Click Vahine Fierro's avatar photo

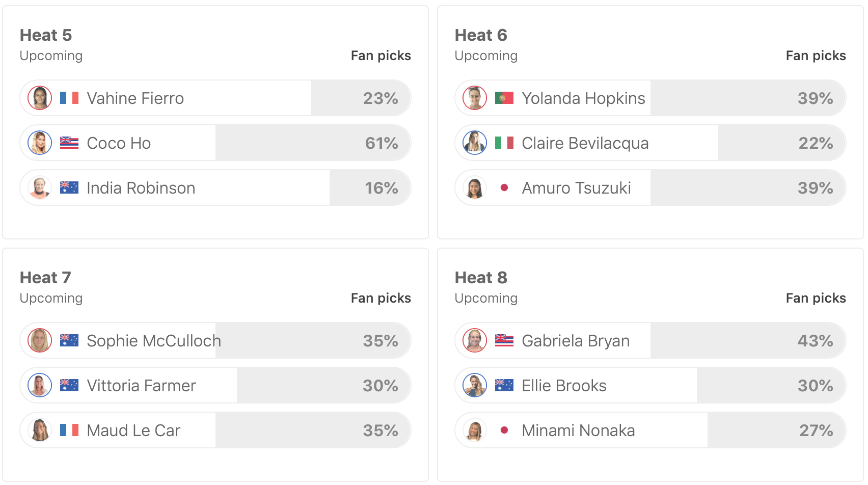point(40,98)
